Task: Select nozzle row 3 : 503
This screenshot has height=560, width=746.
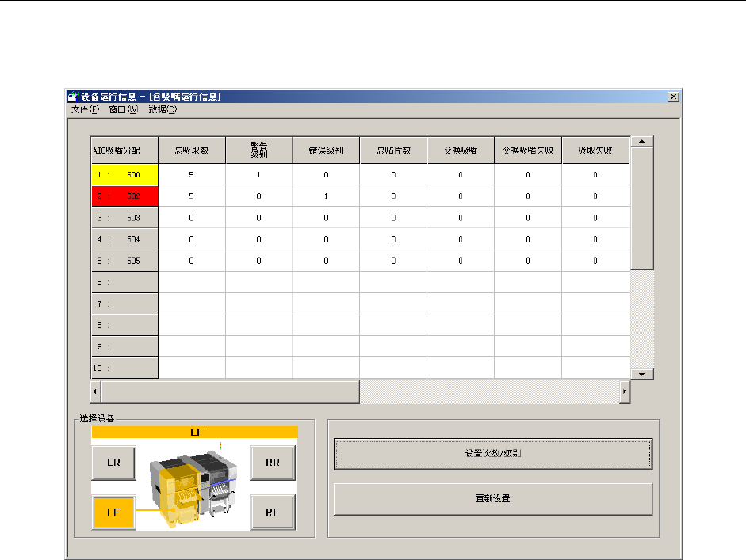Action: pyautogui.click(x=124, y=218)
